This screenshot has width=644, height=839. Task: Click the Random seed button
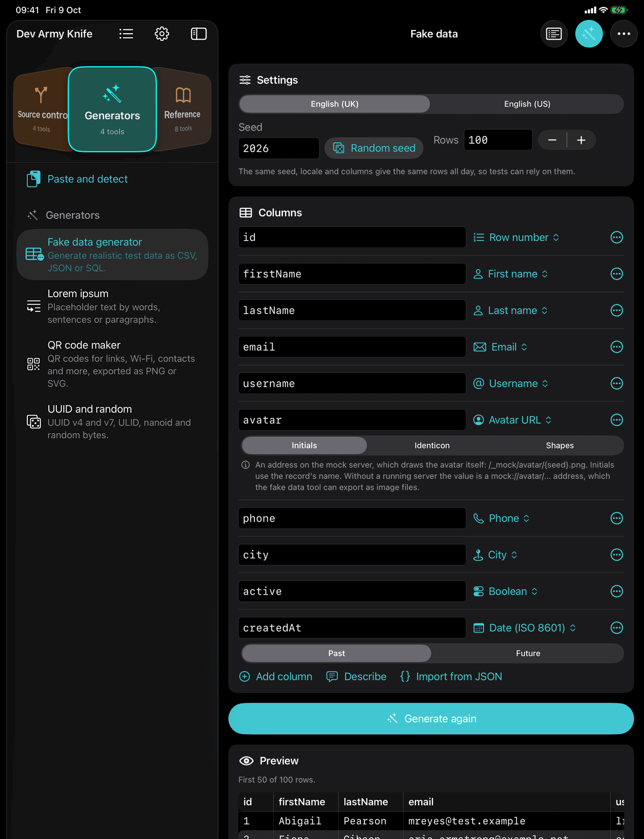(374, 148)
